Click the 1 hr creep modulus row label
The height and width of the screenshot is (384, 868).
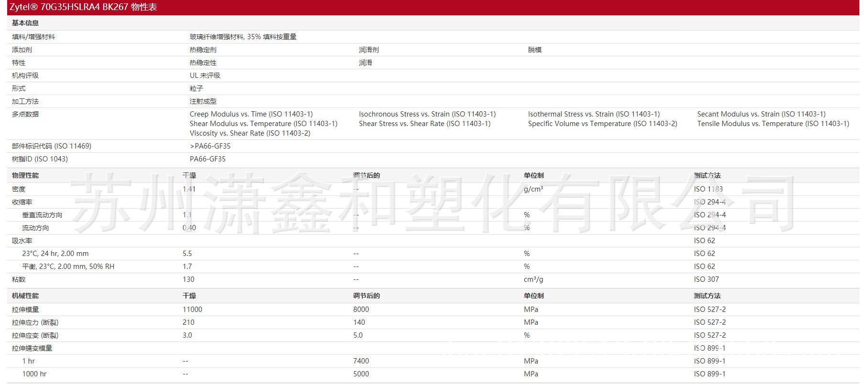click(x=28, y=361)
